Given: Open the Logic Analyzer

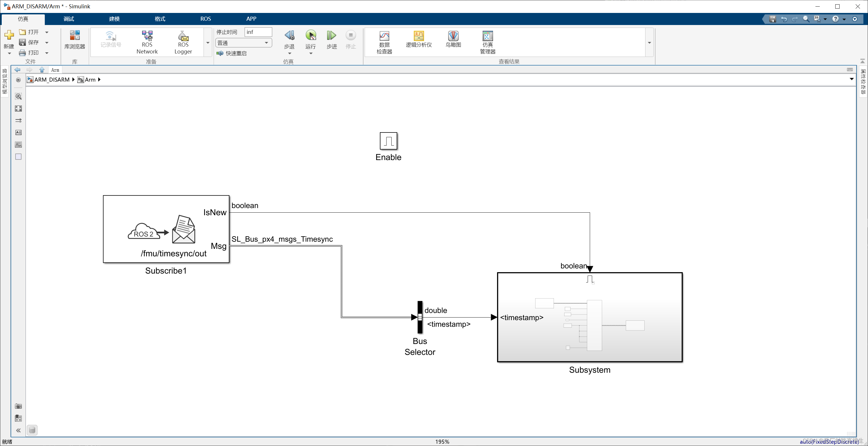Looking at the screenshot, I should click(419, 39).
